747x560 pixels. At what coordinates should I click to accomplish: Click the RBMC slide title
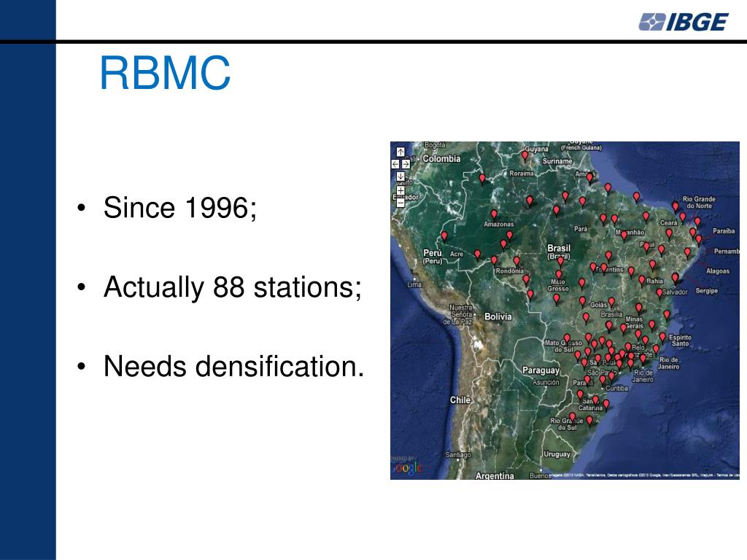tap(165, 73)
